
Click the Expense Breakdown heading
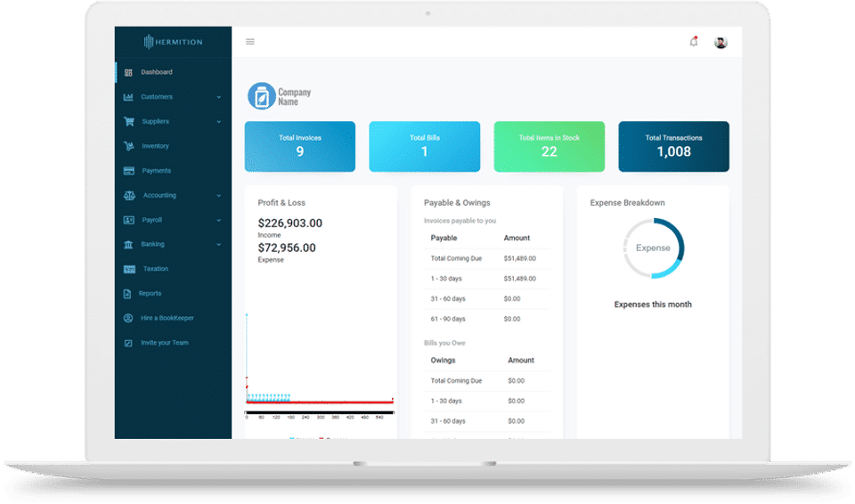[x=627, y=203]
